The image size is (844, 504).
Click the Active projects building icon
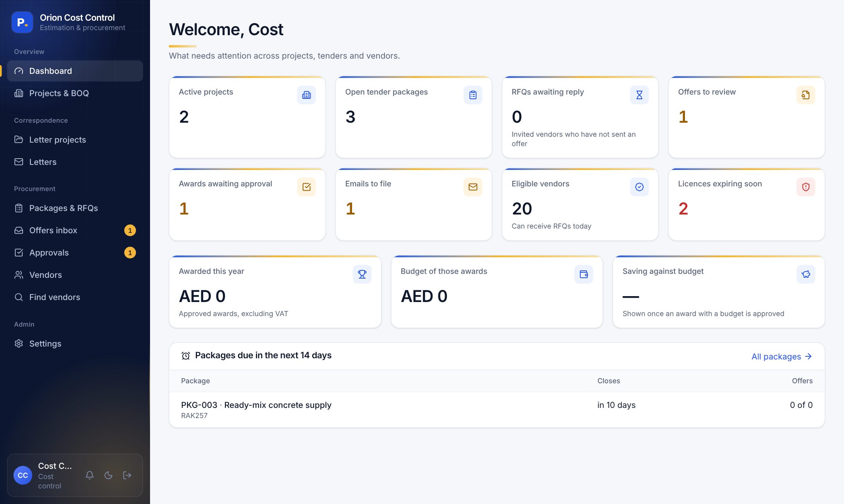tap(306, 95)
